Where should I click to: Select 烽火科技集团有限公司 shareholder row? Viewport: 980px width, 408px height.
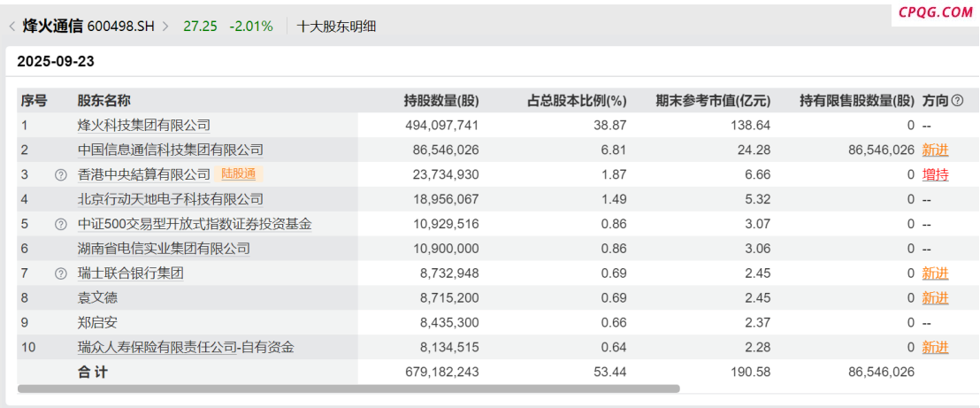pyautogui.click(x=143, y=126)
